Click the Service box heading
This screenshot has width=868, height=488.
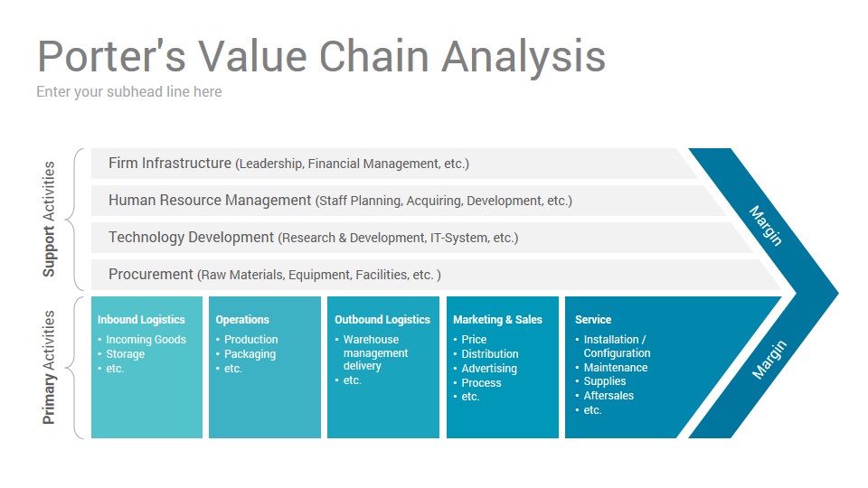coord(593,319)
